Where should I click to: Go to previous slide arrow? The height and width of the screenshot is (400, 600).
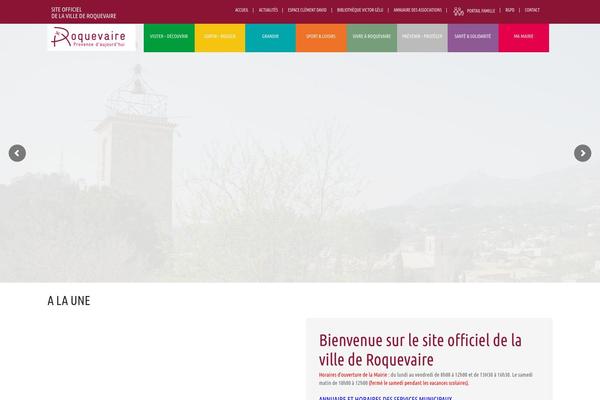coord(17,153)
